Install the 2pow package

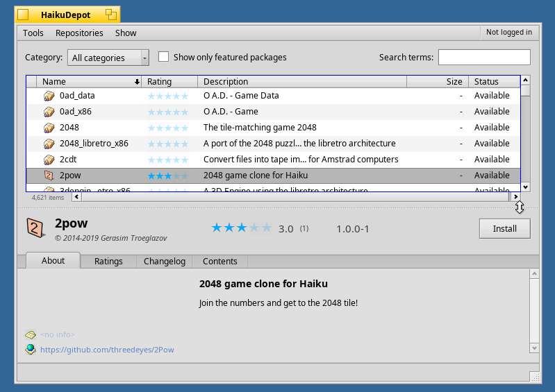pos(505,229)
